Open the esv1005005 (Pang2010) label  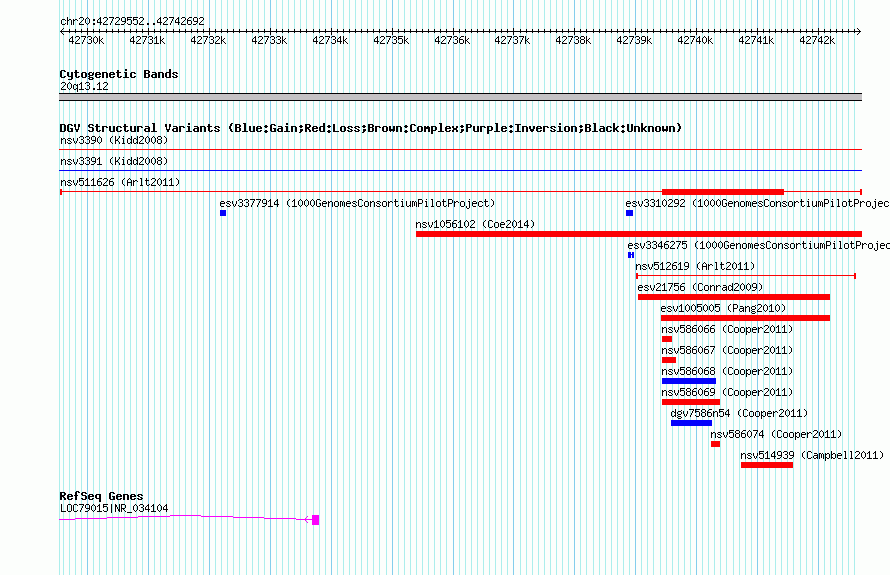(723, 308)
